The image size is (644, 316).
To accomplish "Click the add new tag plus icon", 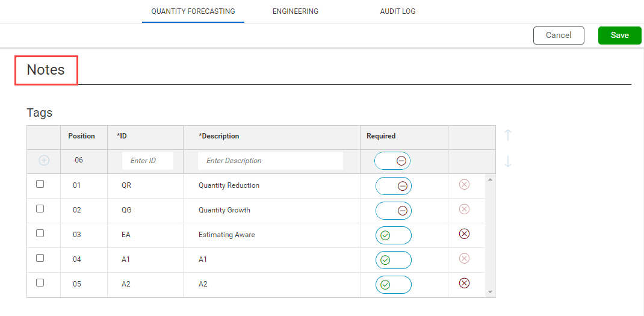I will 44,161.
